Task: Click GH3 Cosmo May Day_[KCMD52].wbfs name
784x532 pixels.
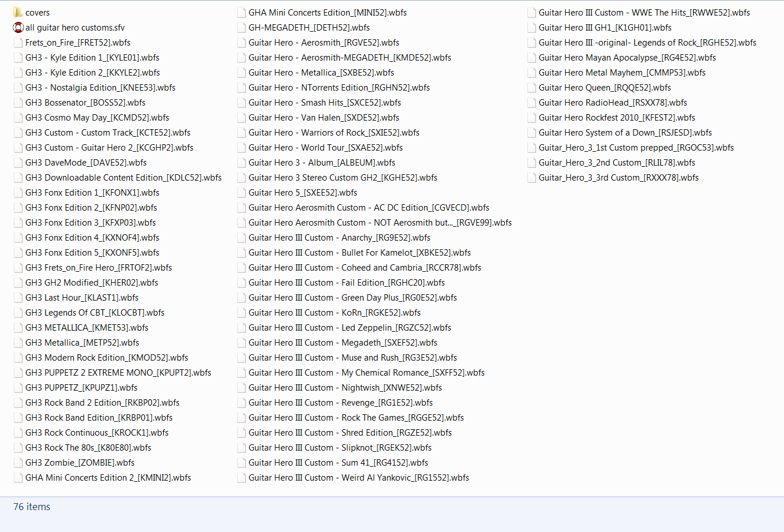Action: (x=97, y=117)
